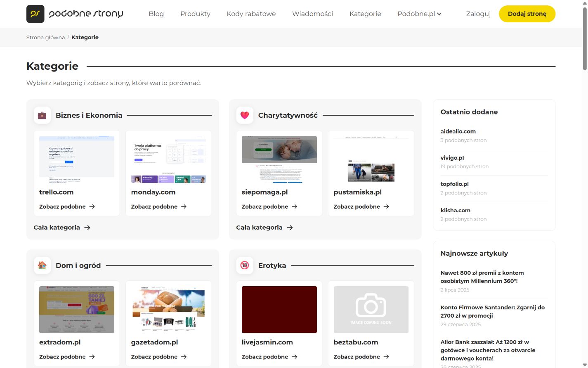Click arrow next to trello.com Zobacz podobne
Screen dimensions: 588x368
point(92,207)
